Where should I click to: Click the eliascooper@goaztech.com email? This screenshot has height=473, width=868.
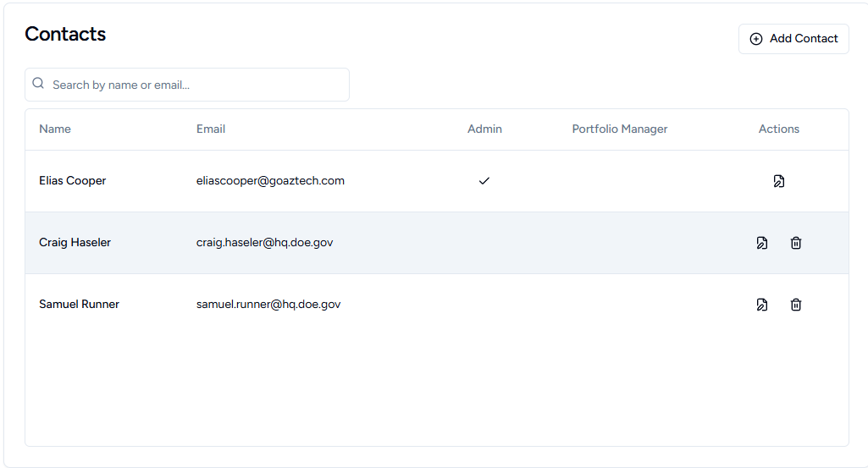(270, 181)
